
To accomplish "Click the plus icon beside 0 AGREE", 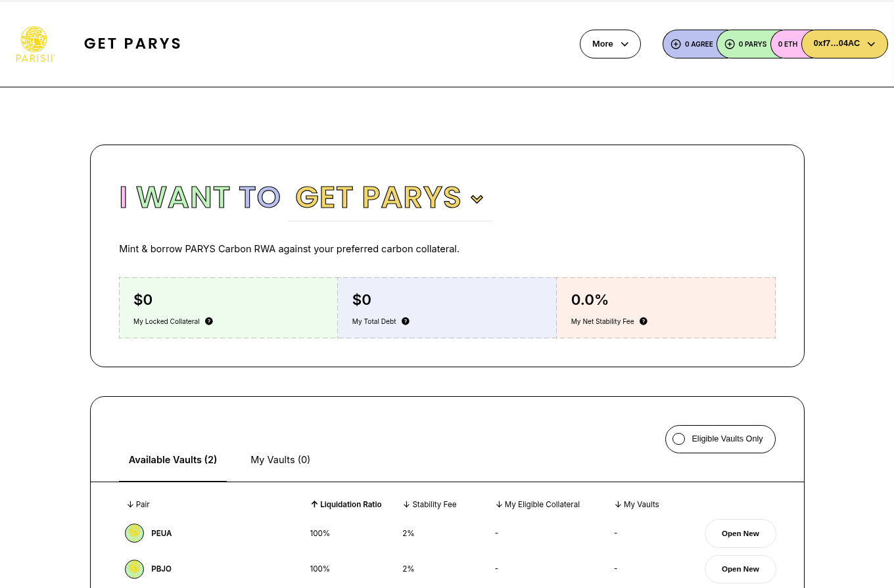I will 676,44.
